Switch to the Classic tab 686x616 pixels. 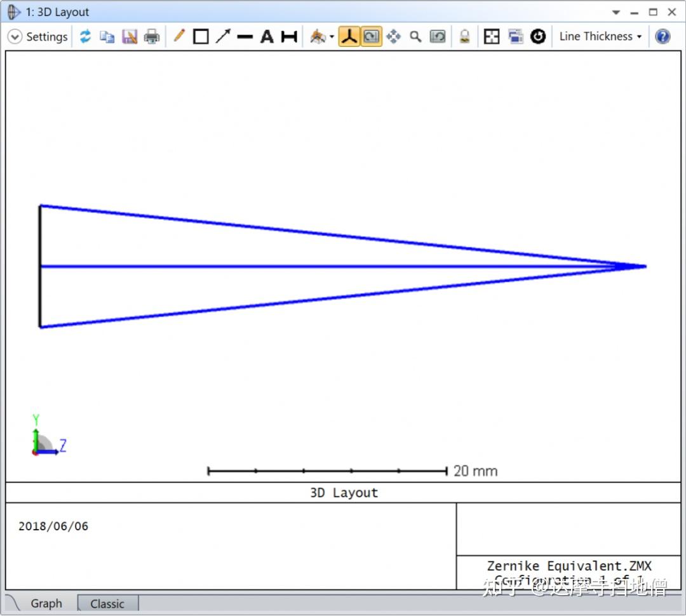[107, 603]
